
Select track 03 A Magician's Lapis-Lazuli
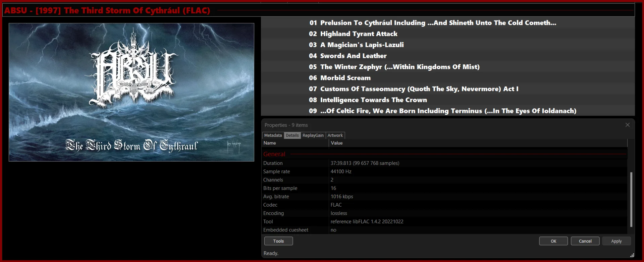point(448,45)
